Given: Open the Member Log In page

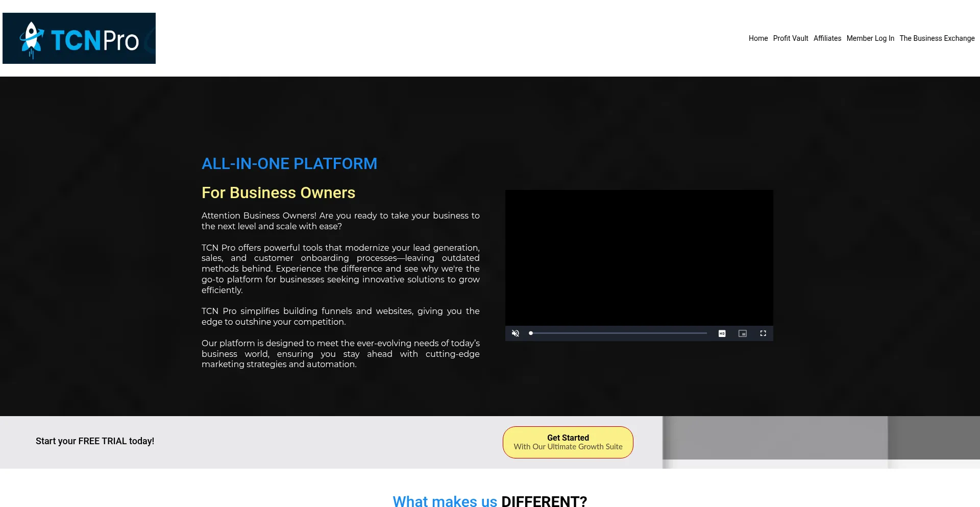Looking at the screenshot, I should point(870,38).
